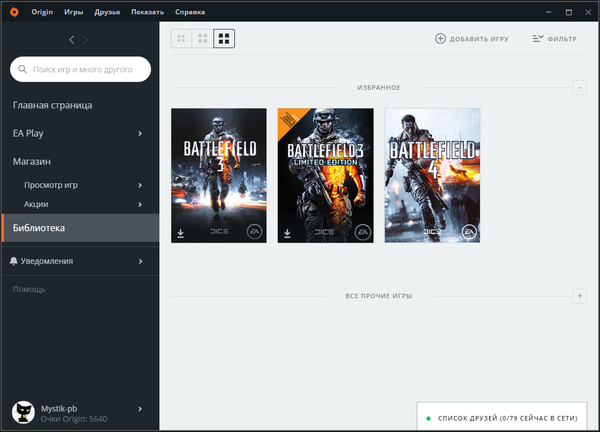Image resolution: width=600 pixels, height=432 pixels.
Task: Collapse the Избранное section
Action: coord(579,88)
